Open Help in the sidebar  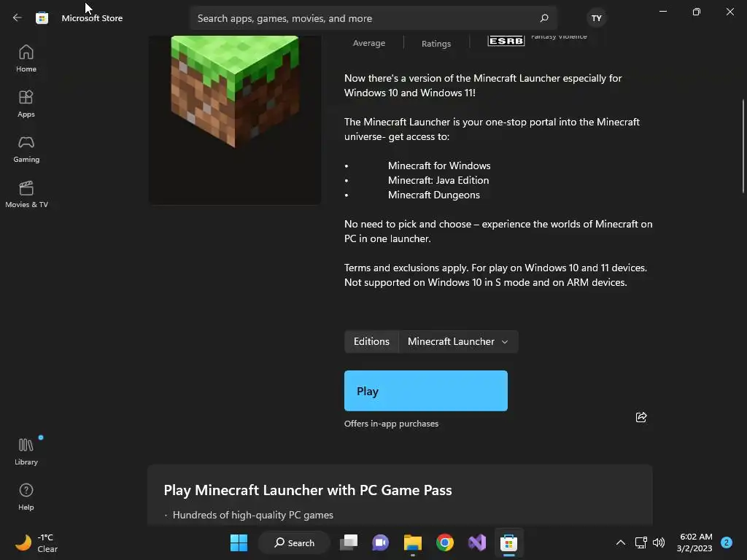(26, 497)
